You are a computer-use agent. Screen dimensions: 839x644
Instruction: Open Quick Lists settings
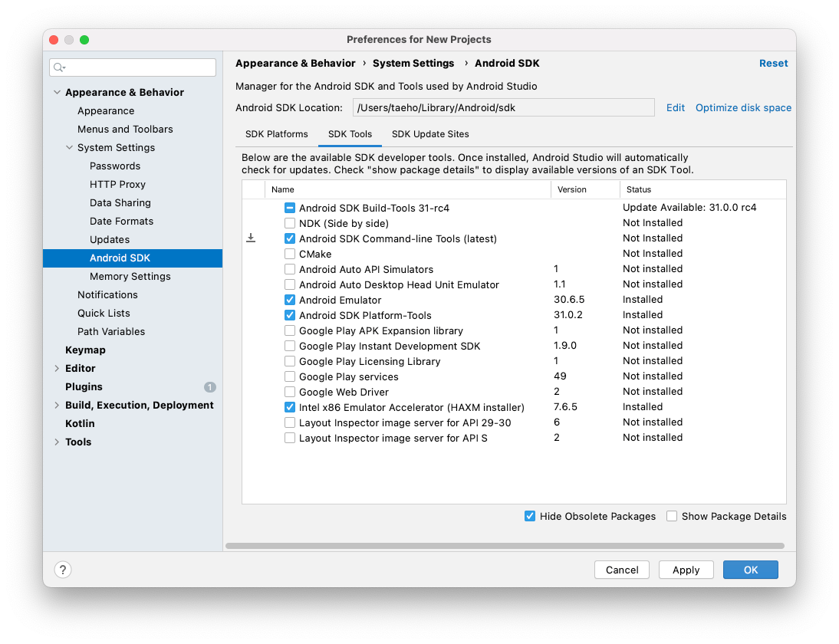coord(104,313)
